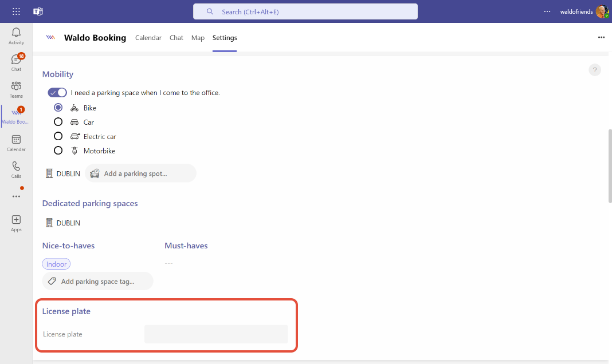Screen dimensions: 612x364
Task: Open Calendar in the left sidebar
Action: pos(16,143)
